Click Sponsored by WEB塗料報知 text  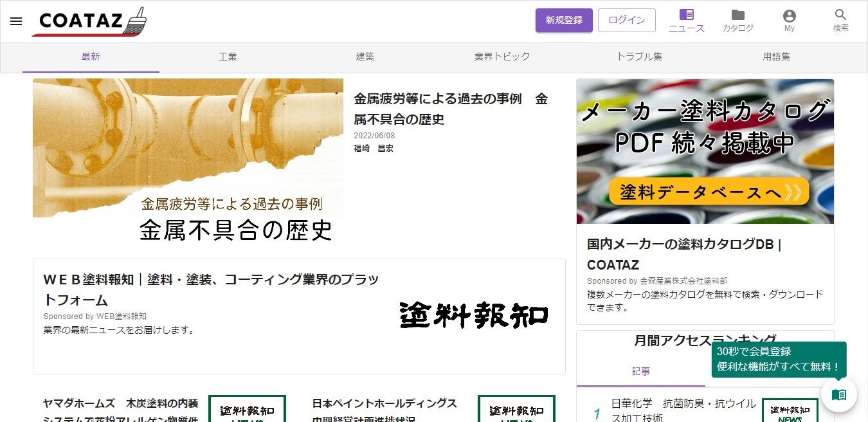pos(95,316)
